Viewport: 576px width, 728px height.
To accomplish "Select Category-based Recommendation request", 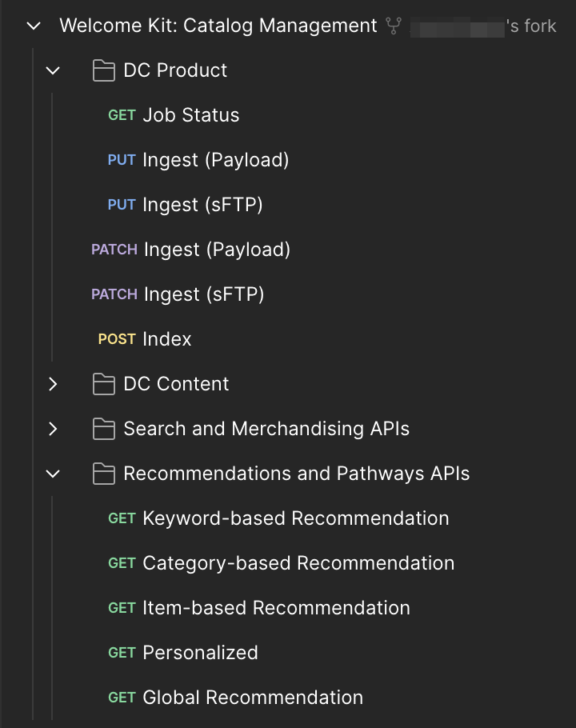I will 298,563.
